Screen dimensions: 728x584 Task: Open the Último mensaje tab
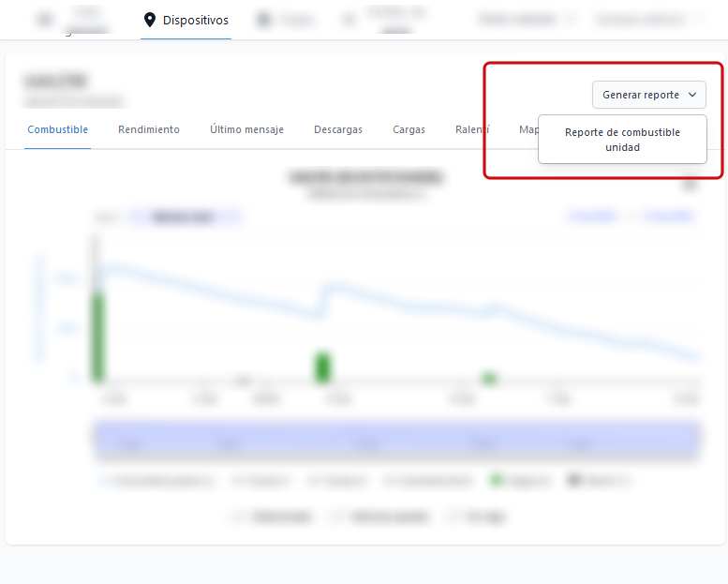click(x=246, y=130)
